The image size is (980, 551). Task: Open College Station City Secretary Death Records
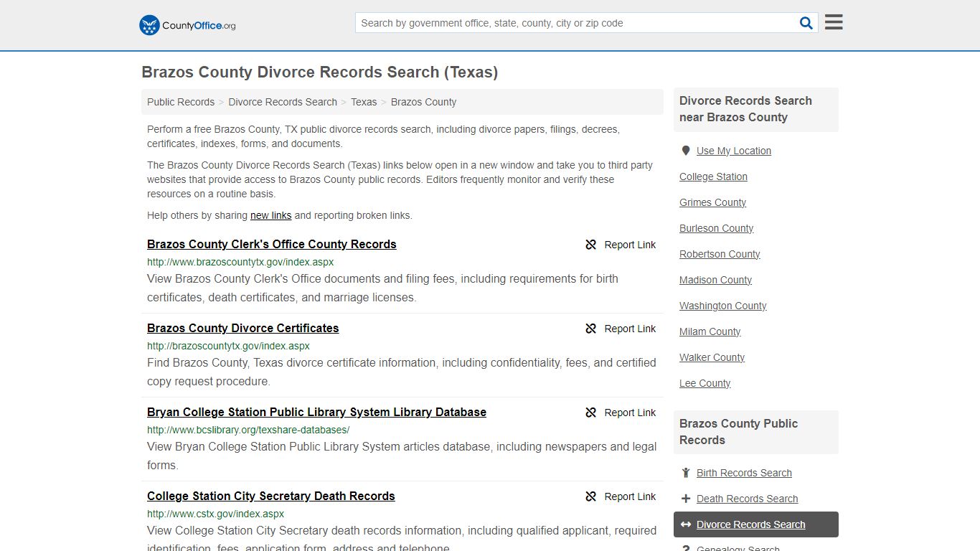point(271,496)
